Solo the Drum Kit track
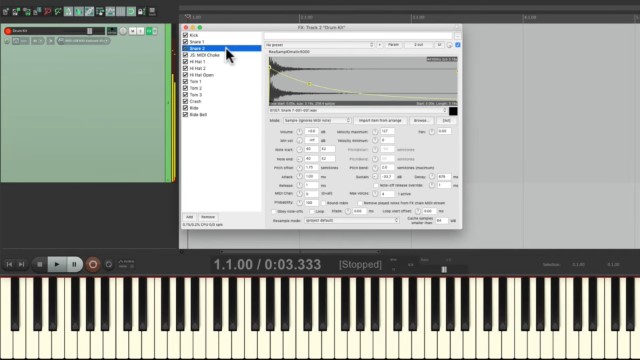640x360 pixels. coord(140,31)
